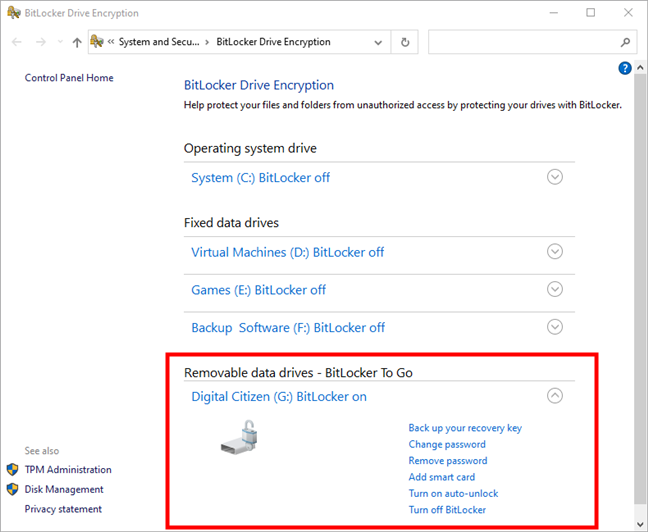Click the Back navigation arrow
648x532 pixels.
click(17, 42)
